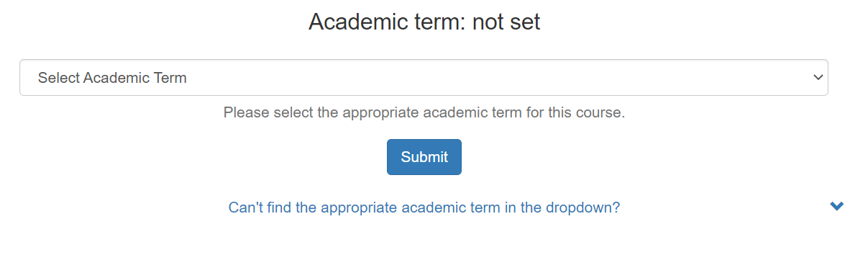Image resolution: width=868 pixels, height=268 pixels.
Task: Click the down-pointing blue arrow icon
Action: (836, 206)
